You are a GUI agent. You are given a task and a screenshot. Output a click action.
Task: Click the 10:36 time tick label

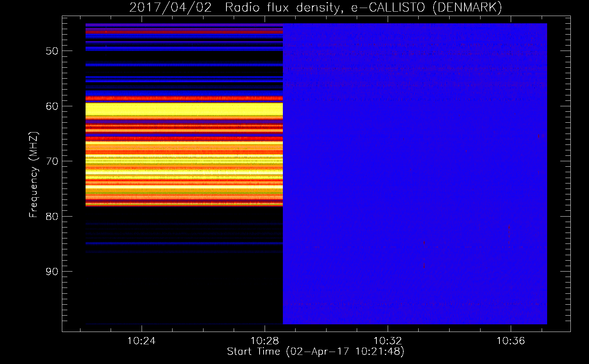(511, 341)
